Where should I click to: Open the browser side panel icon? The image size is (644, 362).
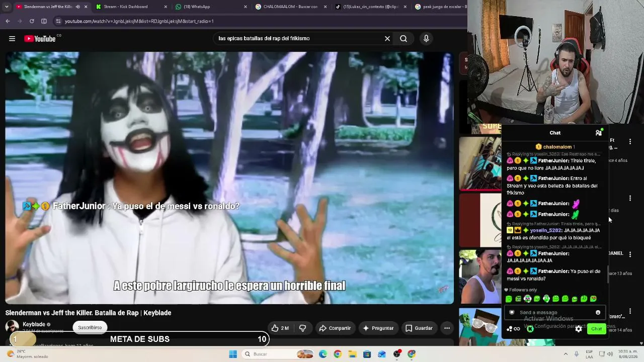coord(44,21)
